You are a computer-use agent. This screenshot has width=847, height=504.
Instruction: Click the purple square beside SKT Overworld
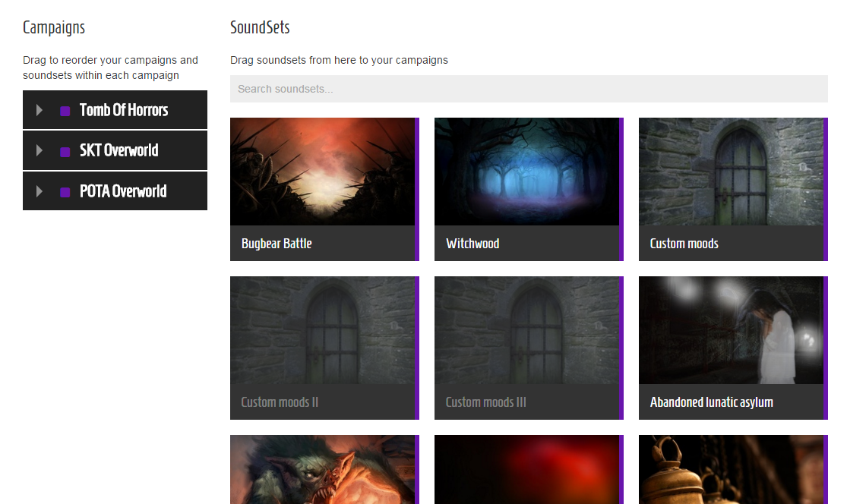(x=65, y=152)
